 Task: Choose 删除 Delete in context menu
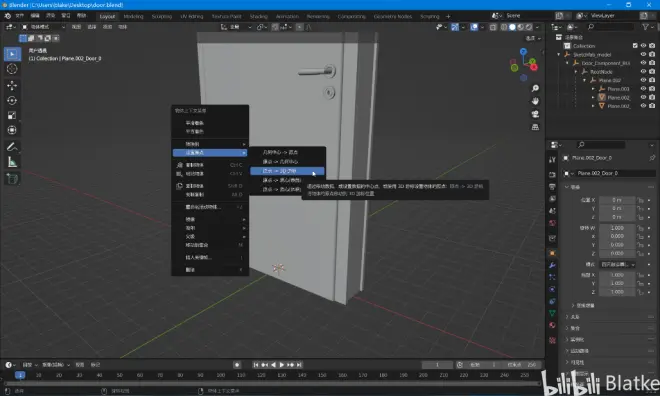210,270
